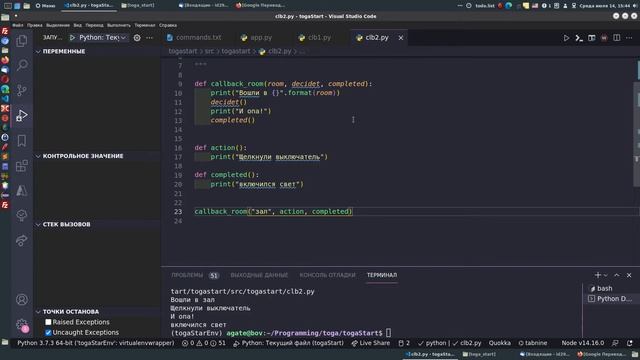Show errors and warnings count in status bar
This screenshot has width=640, height=360.
click(203, 343)
